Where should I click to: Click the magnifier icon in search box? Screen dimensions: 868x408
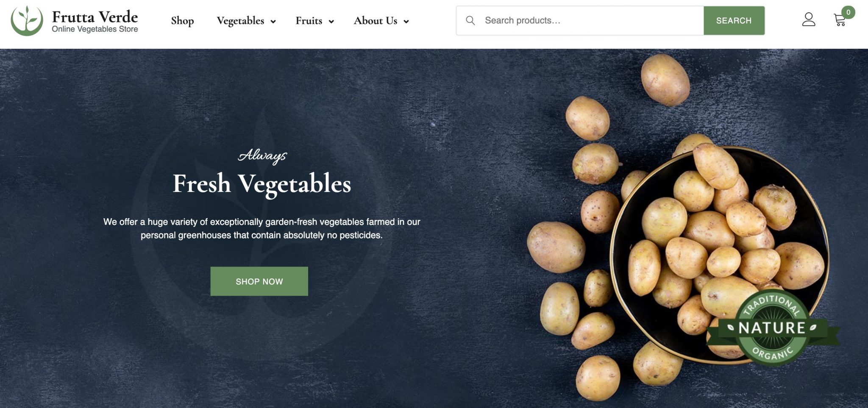(470, 20)
